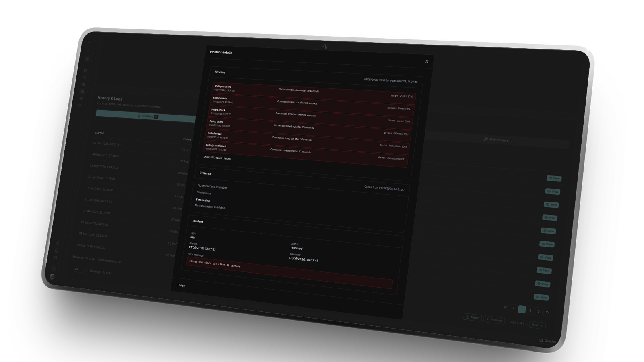Image resolution: width=644 pixels, height=362 pixels.
Task: Open the user avatar at sidebar bottom
Action: [52, 276]
